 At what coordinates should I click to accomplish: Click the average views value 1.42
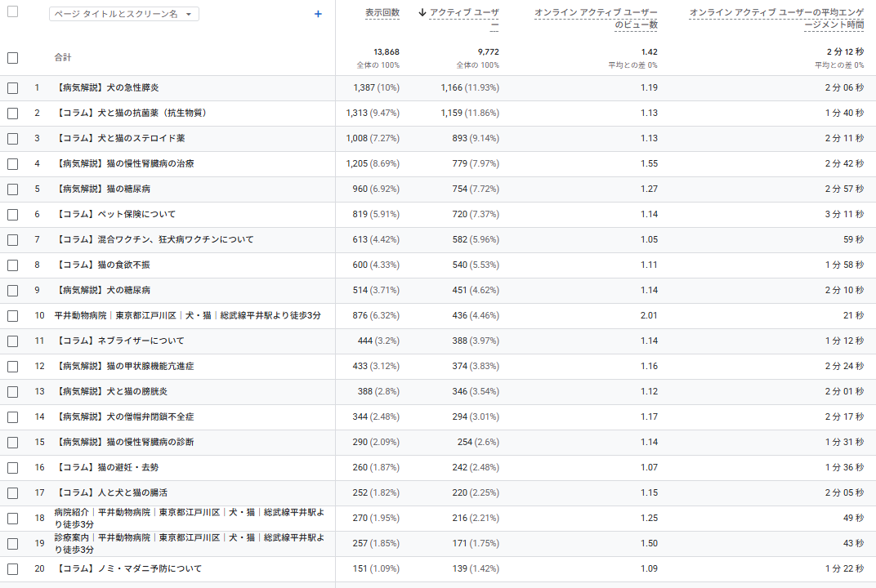(649, 52)
